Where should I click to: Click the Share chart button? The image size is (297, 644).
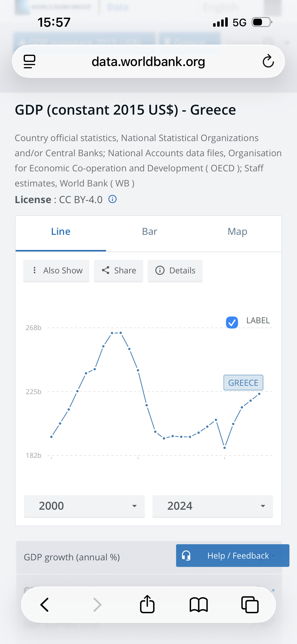point(119,271)
